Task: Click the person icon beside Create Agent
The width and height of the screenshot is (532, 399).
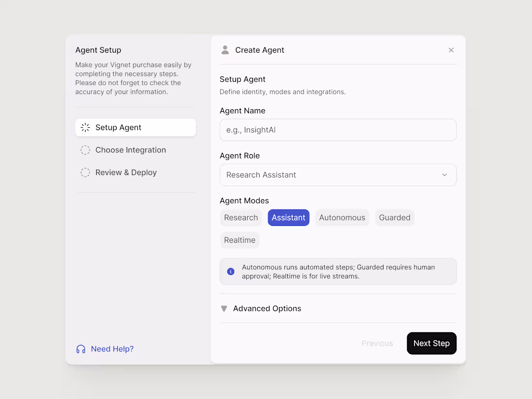Action: coord(225,49)
